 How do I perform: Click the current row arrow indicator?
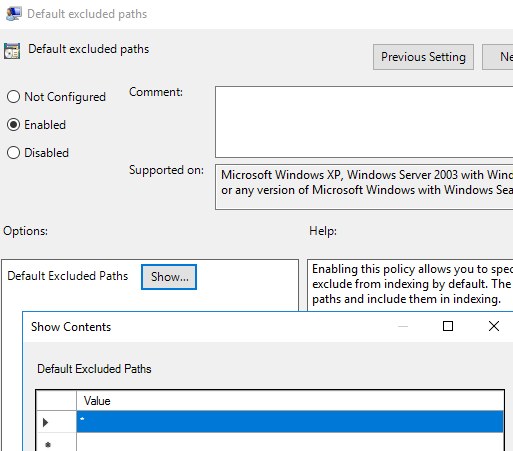pos(45,422)
